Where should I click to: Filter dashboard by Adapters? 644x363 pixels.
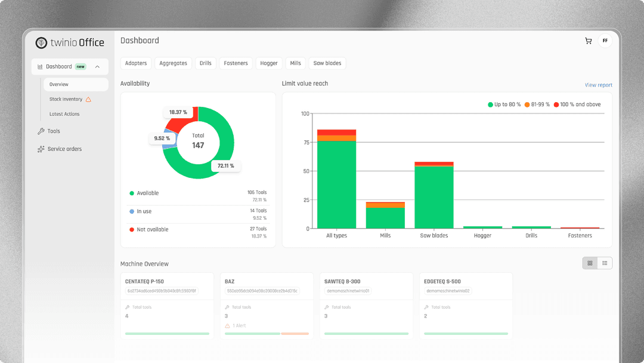tap(136, 63)
